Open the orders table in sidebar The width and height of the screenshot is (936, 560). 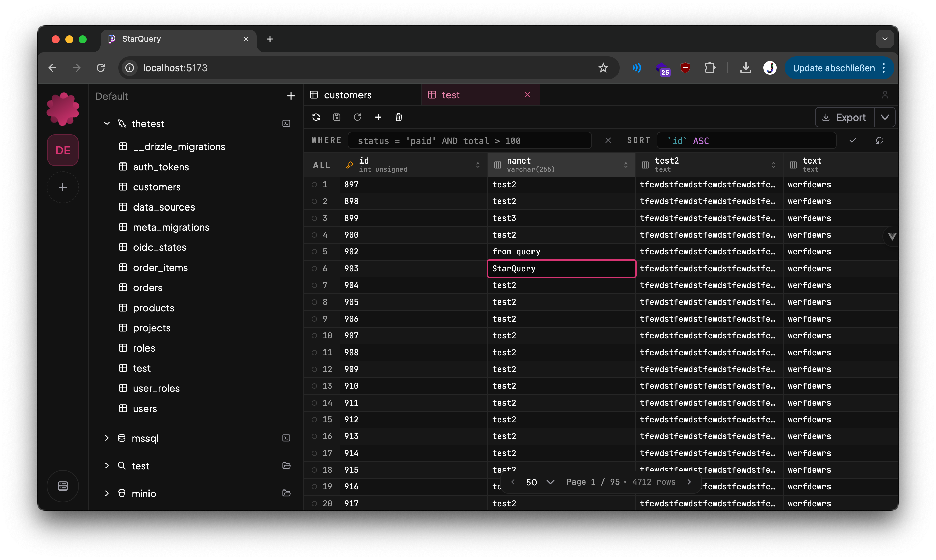point(147,287)
